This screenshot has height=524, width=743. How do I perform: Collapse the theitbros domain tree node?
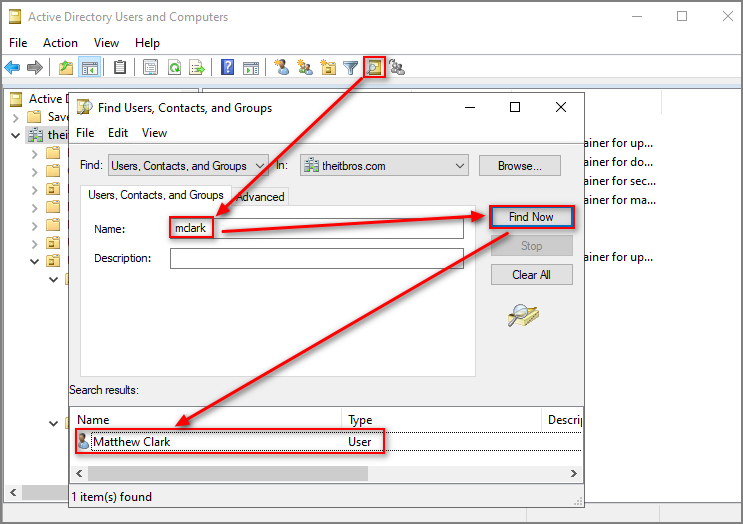(16, 136)
